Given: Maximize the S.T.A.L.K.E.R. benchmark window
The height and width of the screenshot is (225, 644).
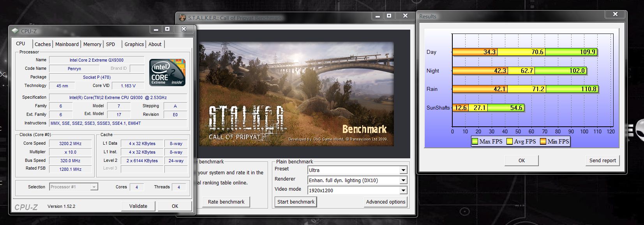Looking at the screenshot, I should [x=389, y=16].
